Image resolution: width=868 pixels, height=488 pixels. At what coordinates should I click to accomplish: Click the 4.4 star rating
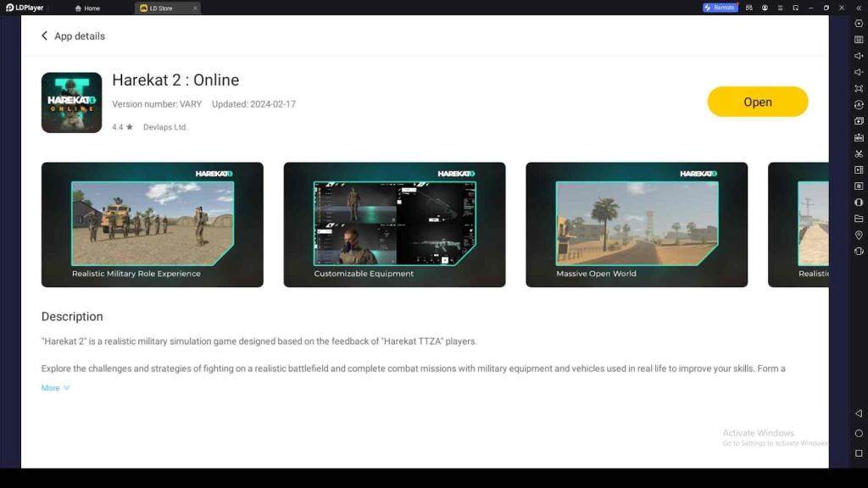[x=122, y=127]
